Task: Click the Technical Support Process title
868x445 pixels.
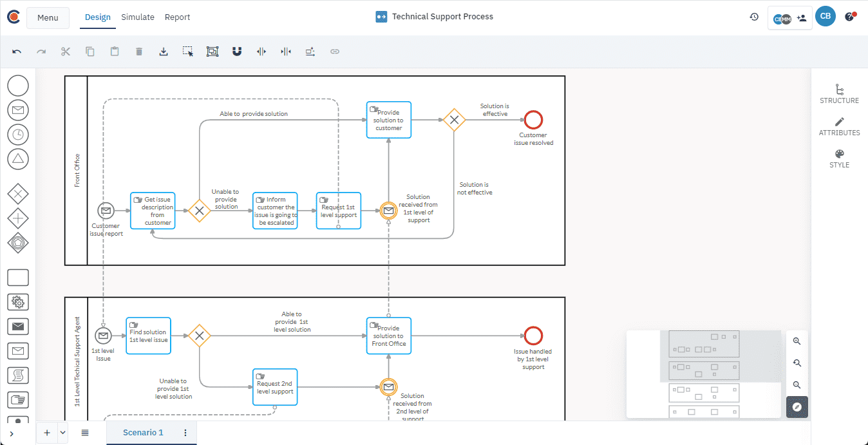Action: (442, 17)
